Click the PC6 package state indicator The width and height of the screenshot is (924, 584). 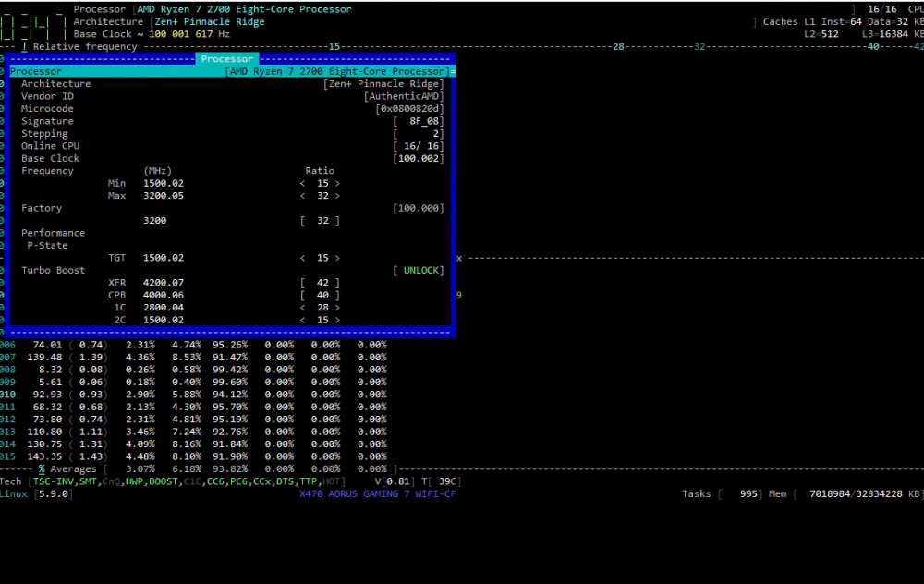click(238, 481)
